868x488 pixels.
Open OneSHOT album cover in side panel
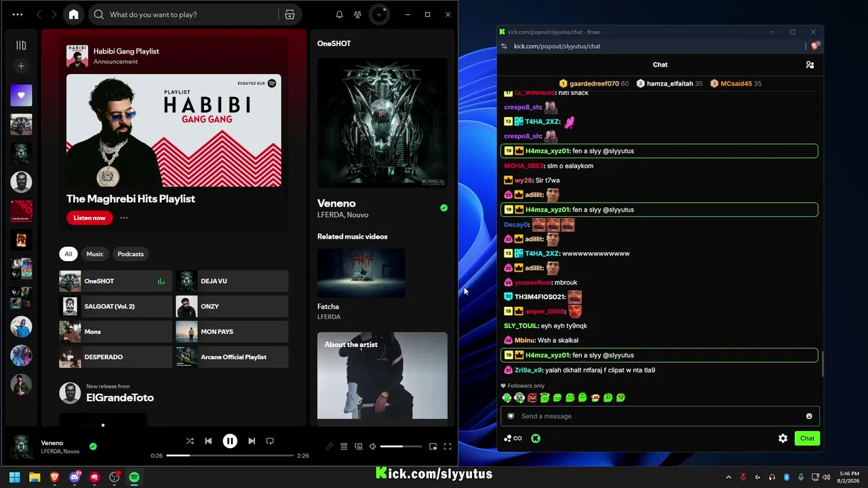pyautogui.click(x=382, y=123)
